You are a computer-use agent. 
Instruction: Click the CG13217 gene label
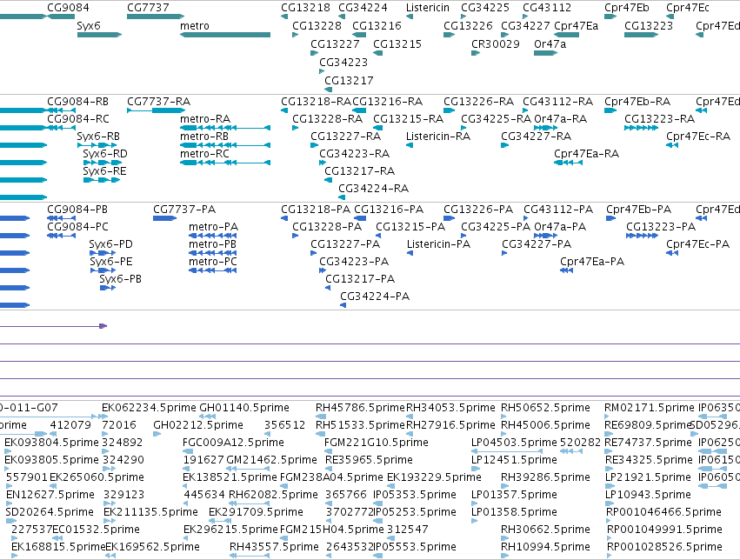349,81
